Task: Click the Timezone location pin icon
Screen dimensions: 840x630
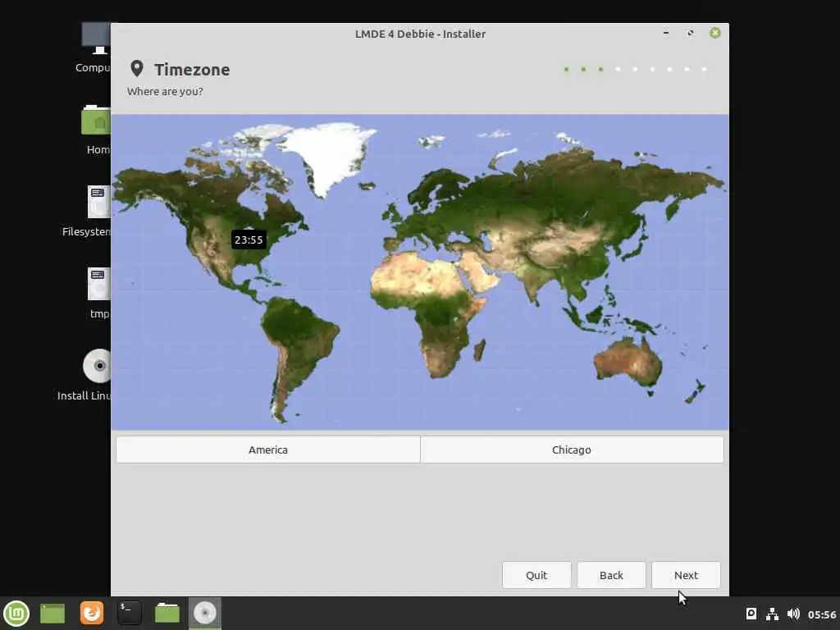Action: pyautogui.click(x=137, y=69)
